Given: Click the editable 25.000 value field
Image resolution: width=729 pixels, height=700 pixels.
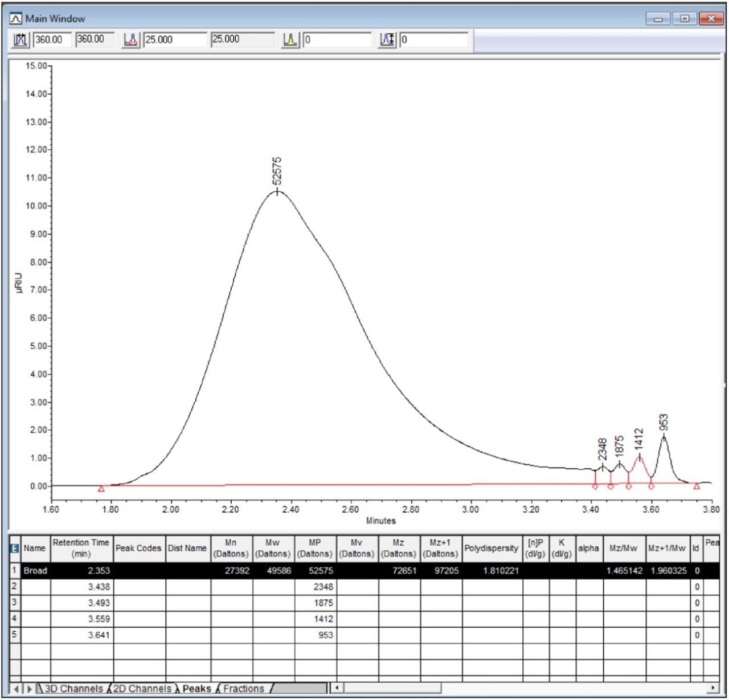Looking at the screenshot, I should click(x=177, y=40).
